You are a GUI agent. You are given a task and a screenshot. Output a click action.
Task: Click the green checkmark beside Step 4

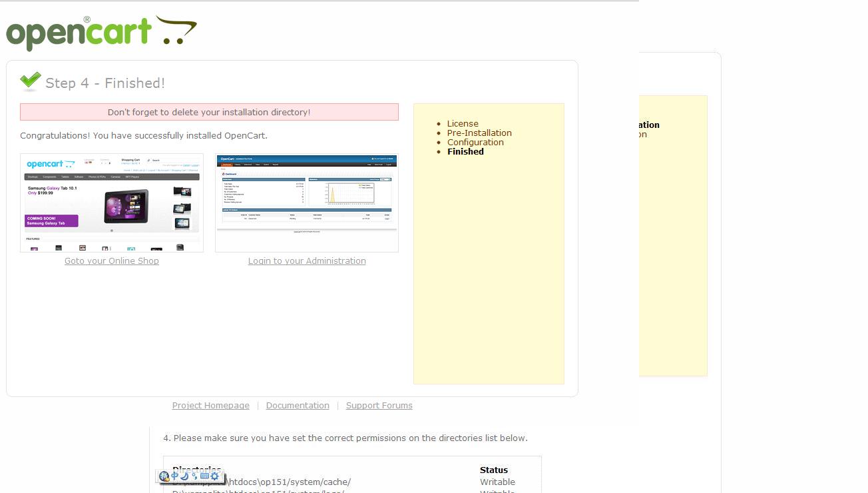pos(29,80)
